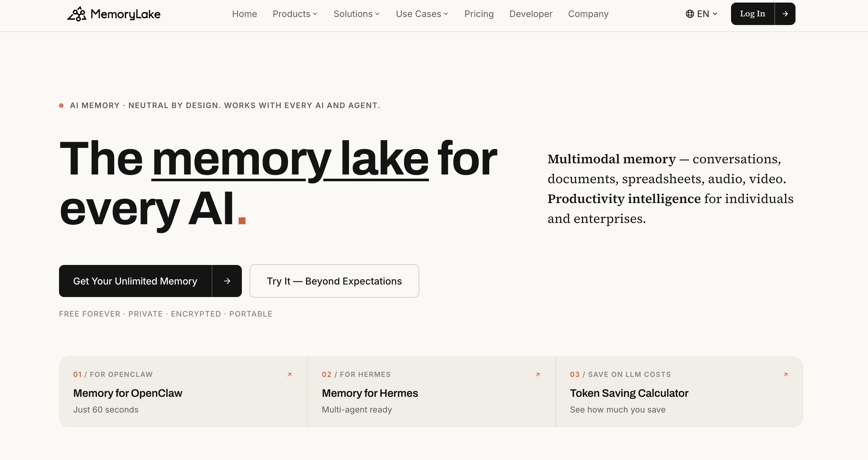Viewport: 868px width, 460px height.
Task: Click the Products menu label
Action: click(x=292, y=14)
